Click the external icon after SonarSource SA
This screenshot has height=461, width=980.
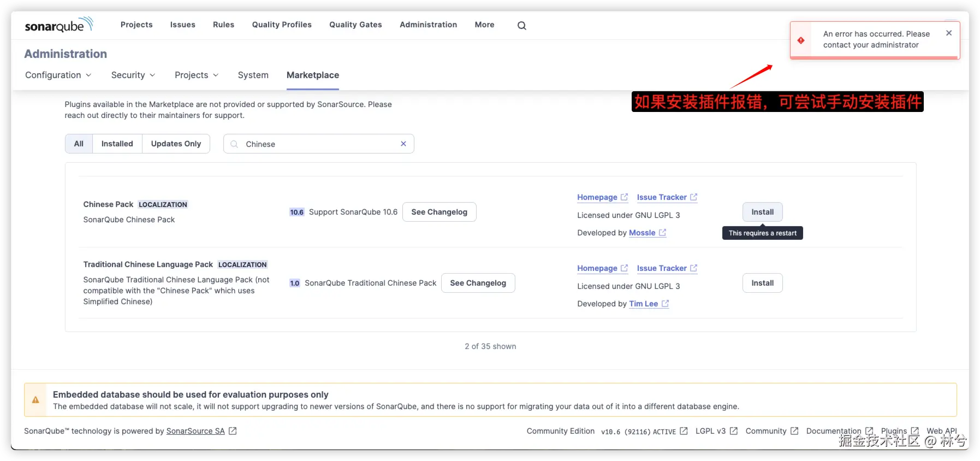(x=233, y=431)
